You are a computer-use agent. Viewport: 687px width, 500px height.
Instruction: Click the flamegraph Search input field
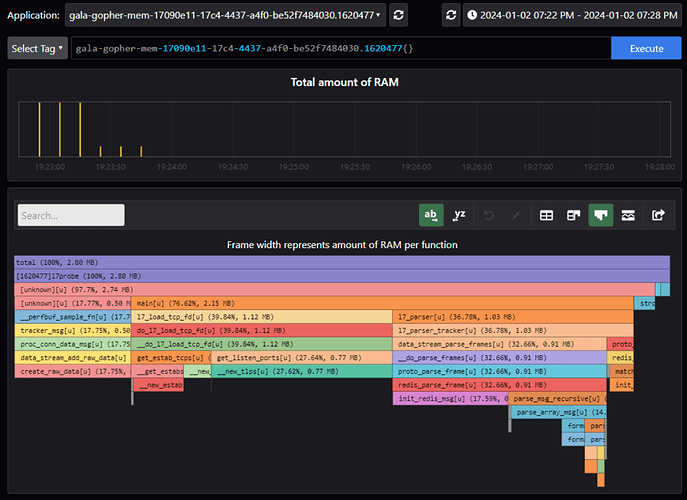71,215
